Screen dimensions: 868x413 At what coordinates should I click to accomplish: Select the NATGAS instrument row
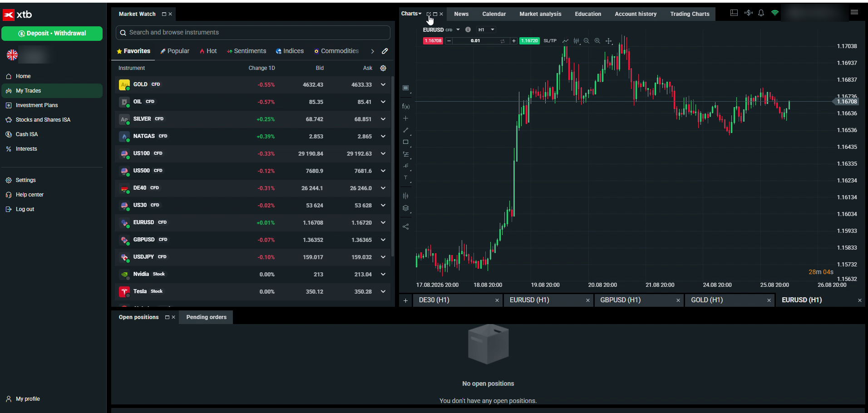point(253,136)
